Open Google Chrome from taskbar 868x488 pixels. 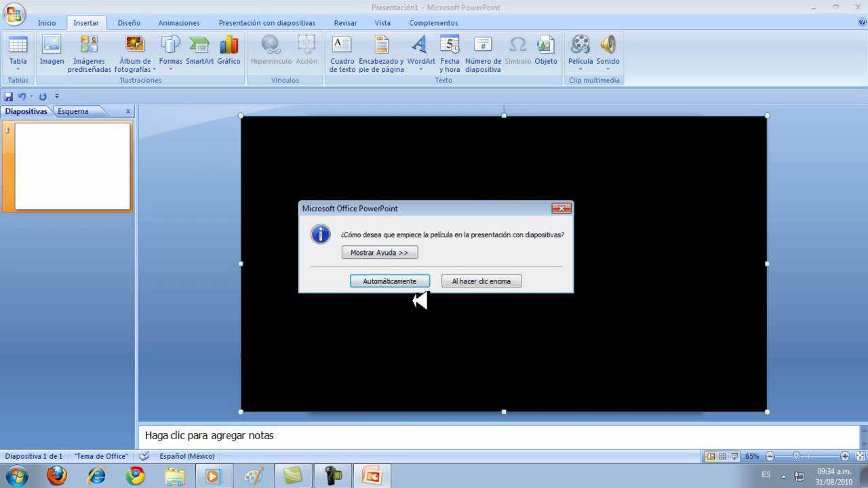[x=135, y=476]
